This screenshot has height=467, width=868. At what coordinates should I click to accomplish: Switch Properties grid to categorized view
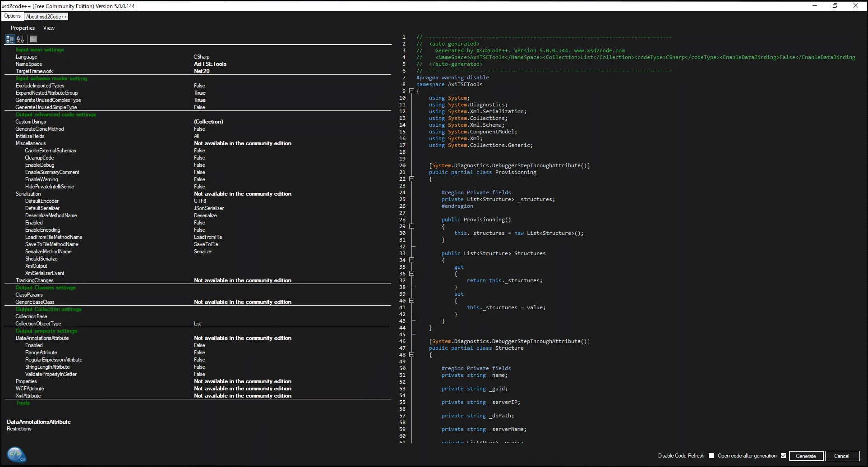coord(9,39)
